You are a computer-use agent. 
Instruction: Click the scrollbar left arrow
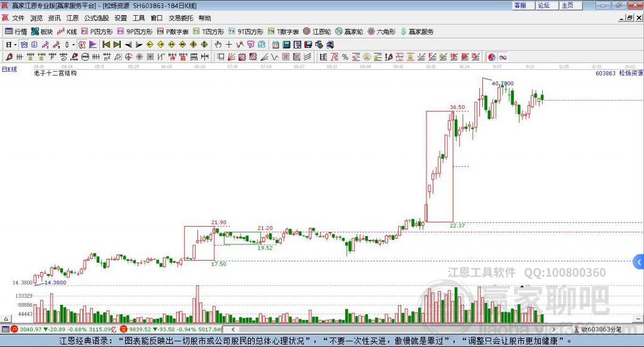coord(233,329)
